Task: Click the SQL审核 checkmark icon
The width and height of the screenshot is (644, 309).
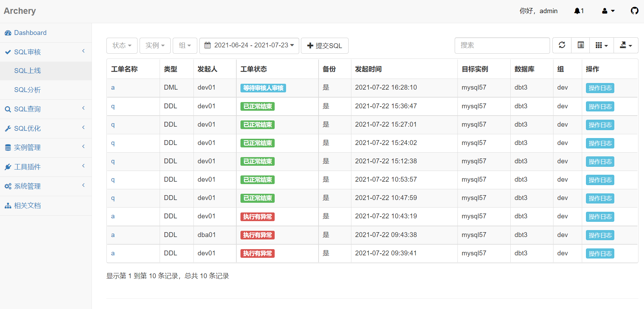Action: [x=8, y=52]
